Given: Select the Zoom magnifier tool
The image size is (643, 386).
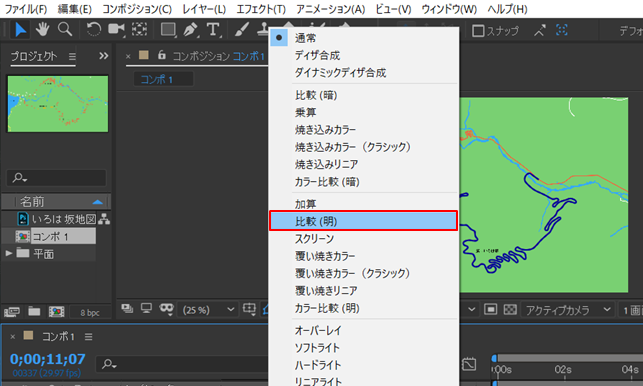Looking at the screenshot, I should click(64, 30).
